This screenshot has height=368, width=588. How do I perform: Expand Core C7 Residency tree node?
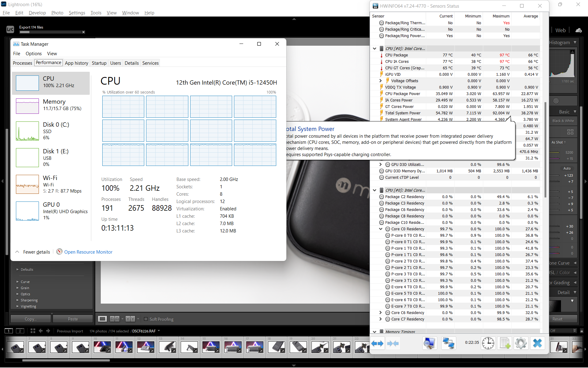(x=381, y=319)
